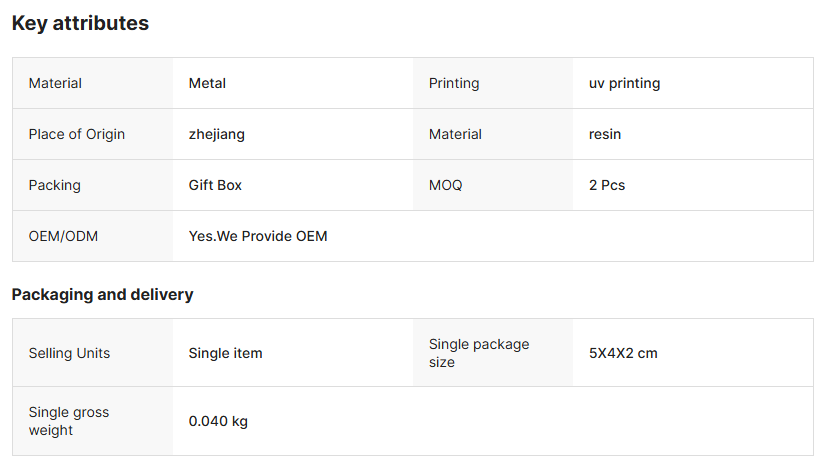Viewport: 819px width, 467px height.
Task: Select the uv printing value
Action: coord(624,84)
